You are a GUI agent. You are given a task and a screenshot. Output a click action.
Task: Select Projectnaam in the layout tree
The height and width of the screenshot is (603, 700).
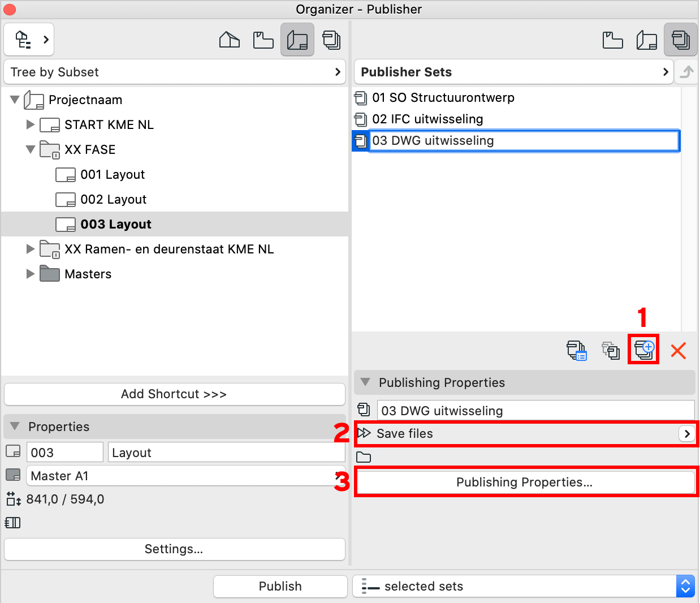85,100
